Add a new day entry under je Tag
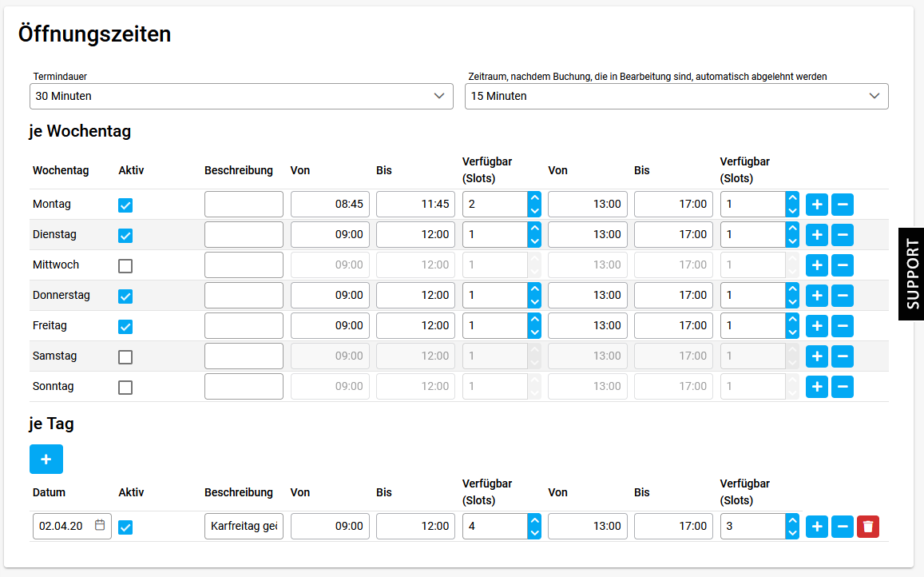The width and height of the screenshot is (924, 577). (46, 459)
